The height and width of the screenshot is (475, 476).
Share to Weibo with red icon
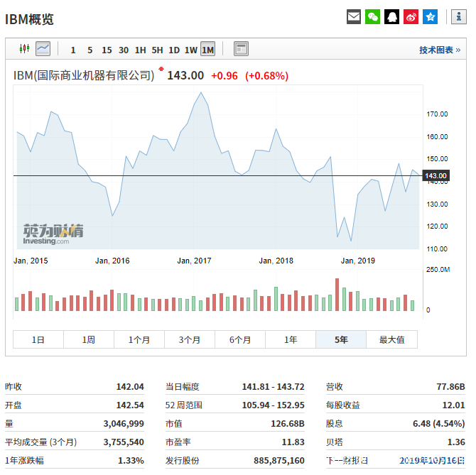tap(411, 16)
